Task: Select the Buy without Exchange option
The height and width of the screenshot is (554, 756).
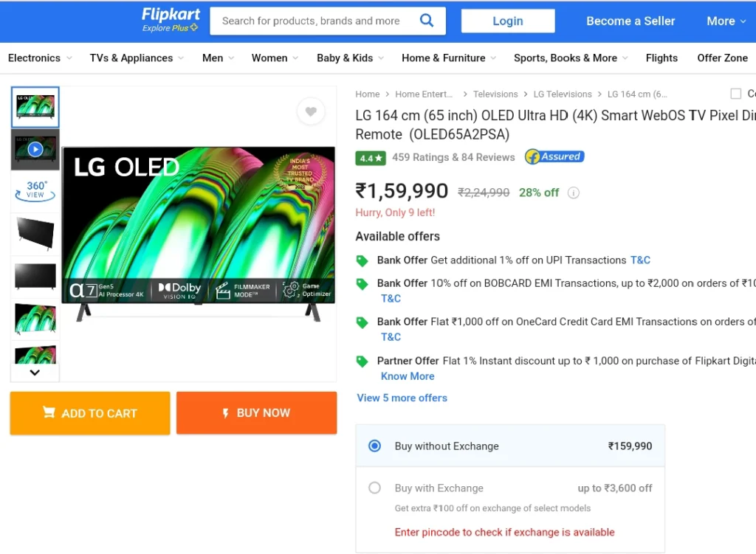Action: pyautogui.click(x=375, y=446)
